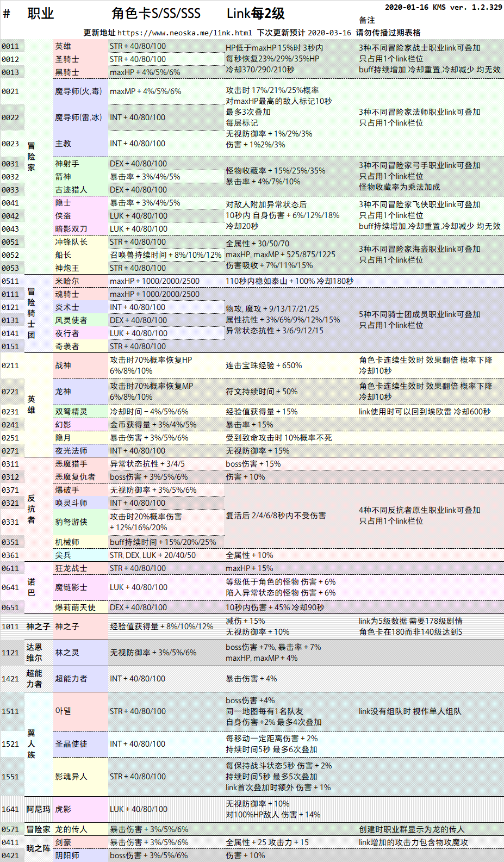Select the '神射手' job cell
The width and height of the screenshot is (504, 862).
click(x=80, y=164)
